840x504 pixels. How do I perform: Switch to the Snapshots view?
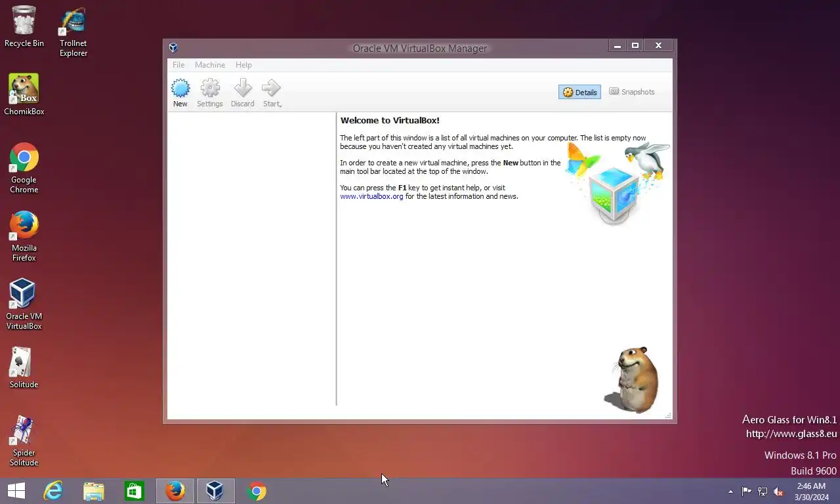[x=631, y=92]
